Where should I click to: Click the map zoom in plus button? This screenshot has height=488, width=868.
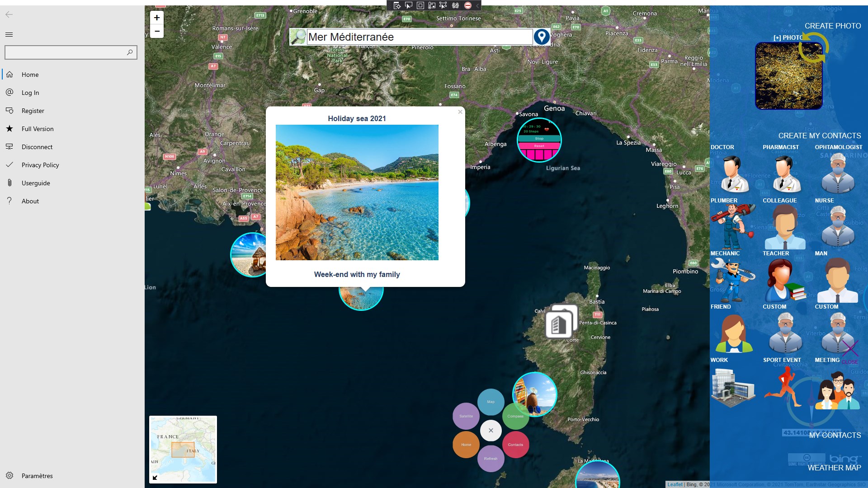point(157,18)
